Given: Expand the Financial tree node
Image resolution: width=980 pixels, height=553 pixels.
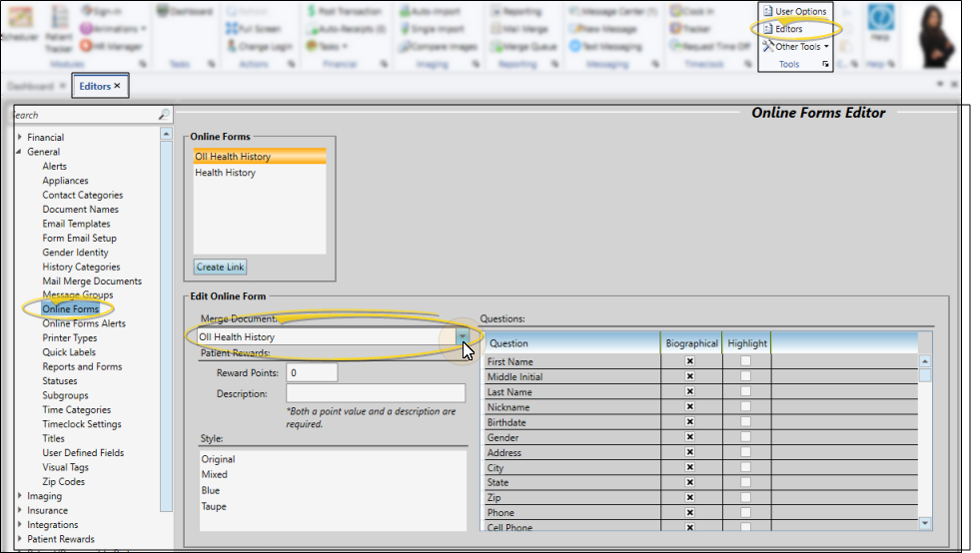Looking at the screenshot, I should click(20, 138).
